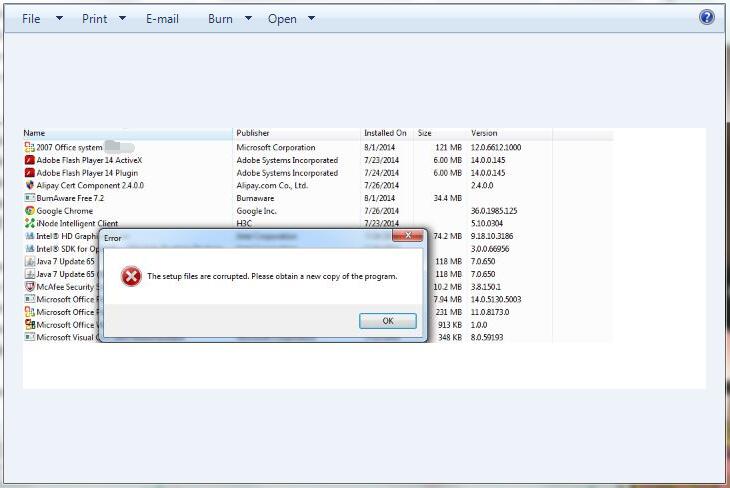The width and height of the screenshot is (730, 488).
Task: Open the Print menu
Action: (95, 19)
